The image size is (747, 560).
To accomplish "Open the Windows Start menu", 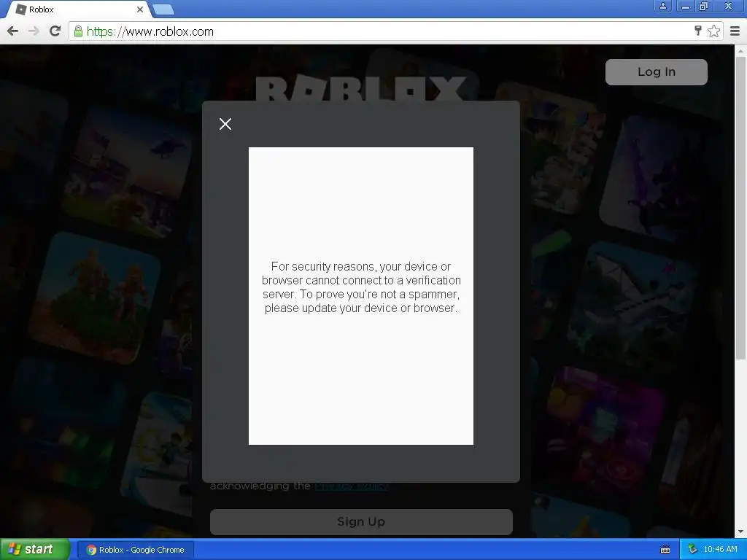I will pos(34,550).
